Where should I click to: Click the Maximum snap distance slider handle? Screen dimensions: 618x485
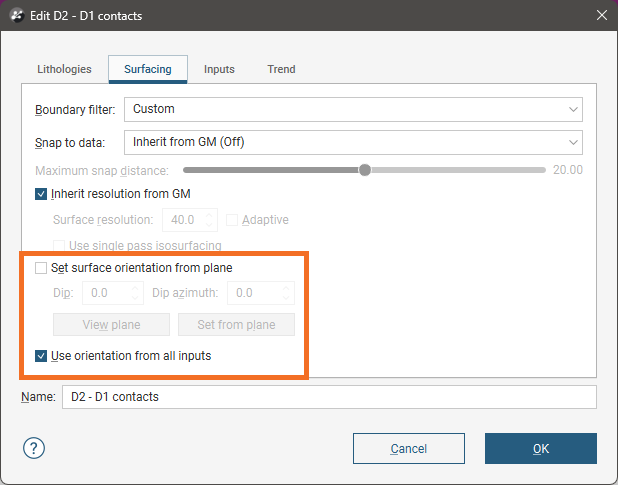pos(365,170)
